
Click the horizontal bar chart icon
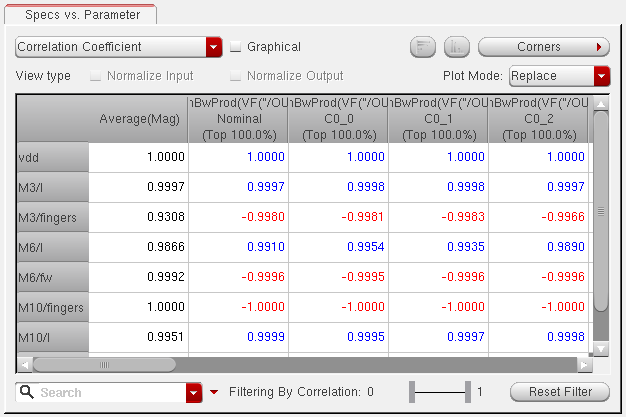point(423,47)
